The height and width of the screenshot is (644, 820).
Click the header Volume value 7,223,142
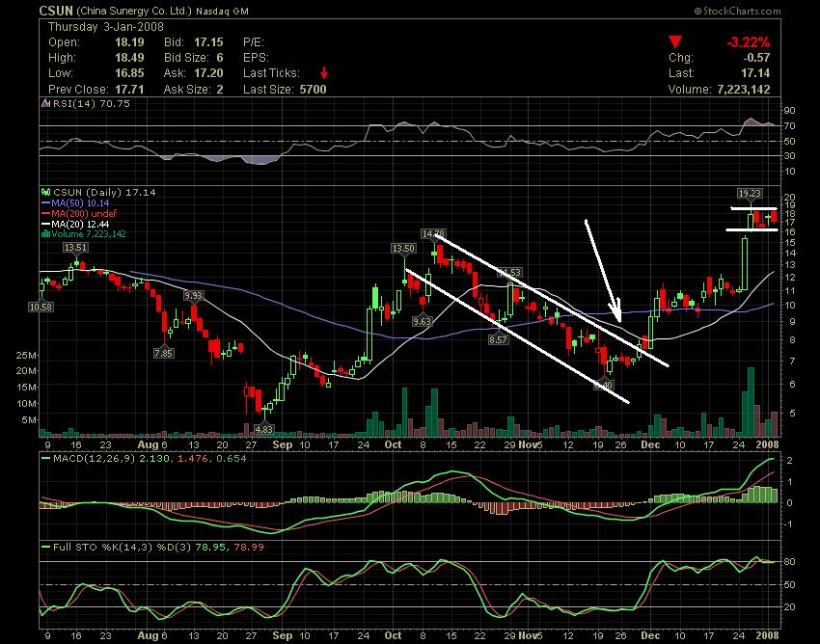(x=744, y=90)
